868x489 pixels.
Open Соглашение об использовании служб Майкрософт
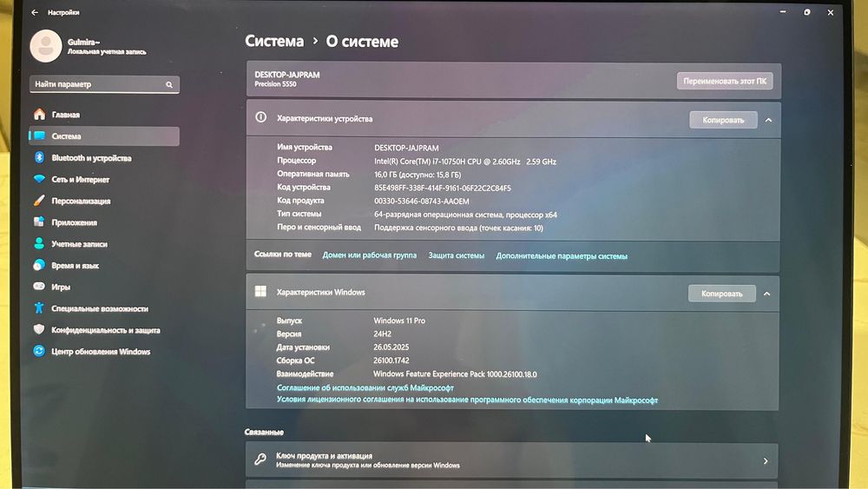click(x=365, y=387)
